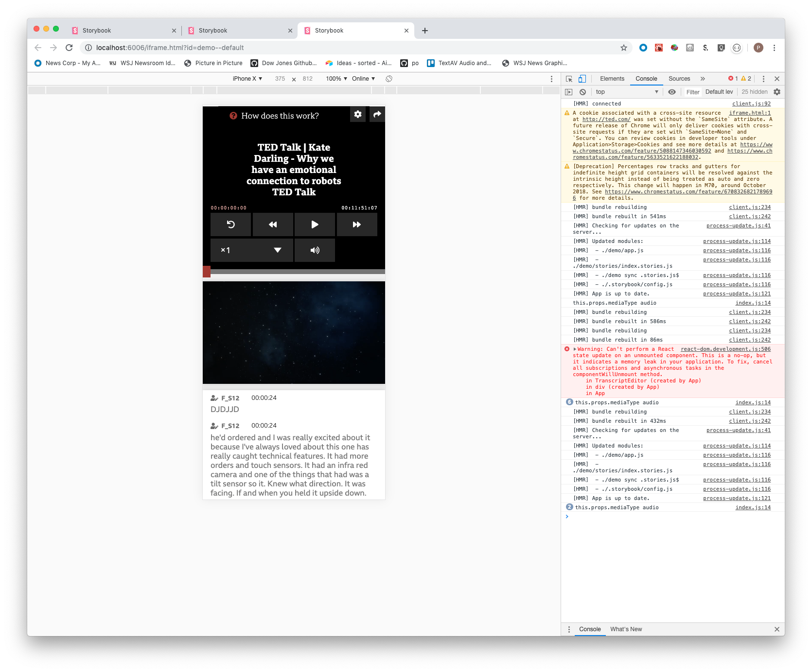Clear the console

pos(583,92)
